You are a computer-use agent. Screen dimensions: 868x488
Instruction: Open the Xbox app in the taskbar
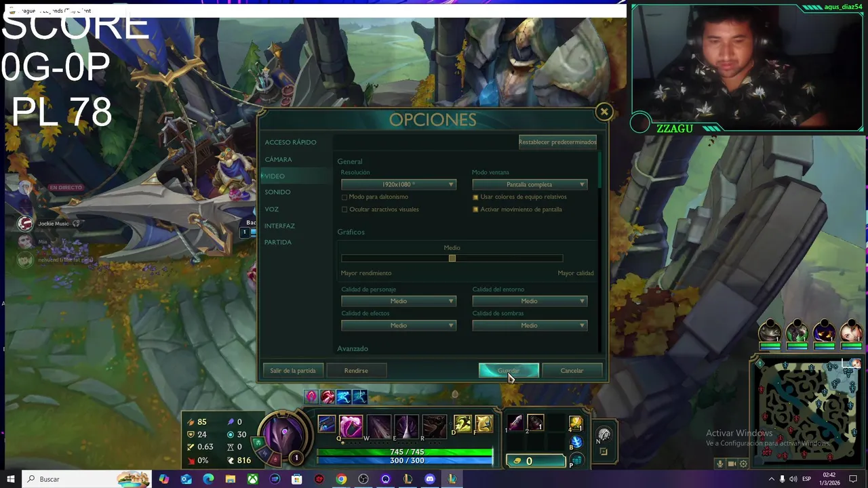click(252, 479)
